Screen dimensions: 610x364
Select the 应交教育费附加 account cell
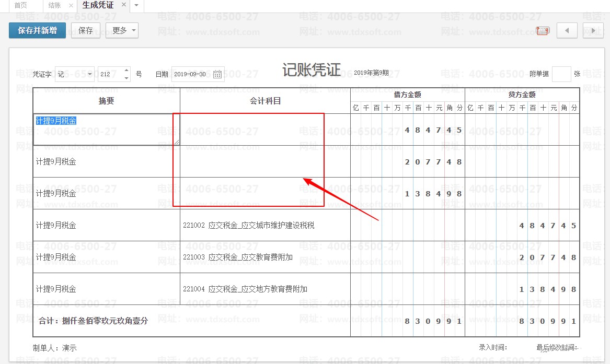265,257
